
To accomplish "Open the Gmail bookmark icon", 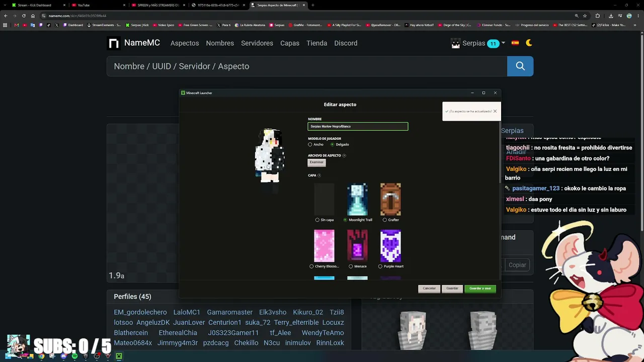I will click(17, 25).
